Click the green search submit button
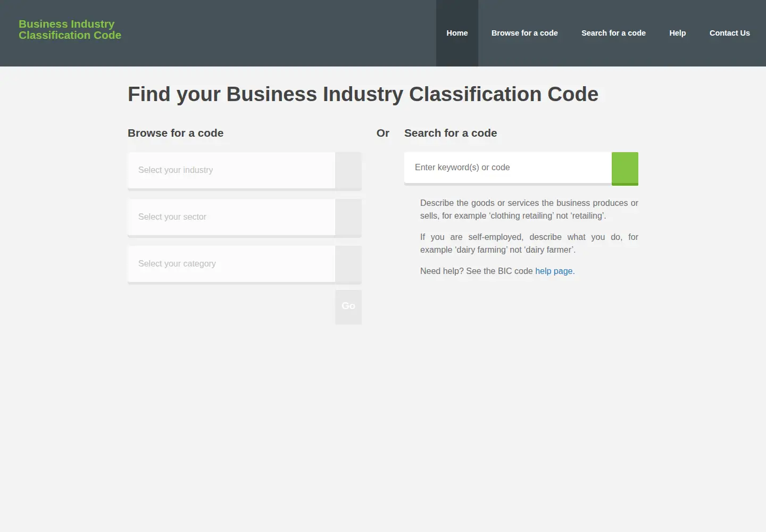 (625, 169)
